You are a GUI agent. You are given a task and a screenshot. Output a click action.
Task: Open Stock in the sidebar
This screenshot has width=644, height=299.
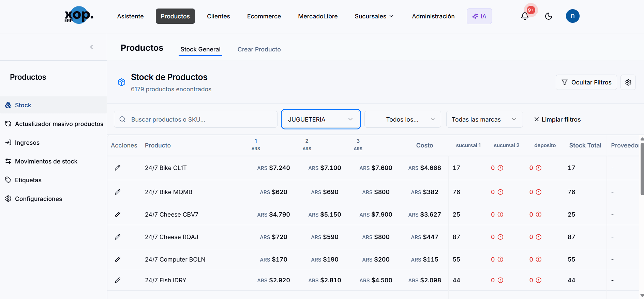[53, 105]
